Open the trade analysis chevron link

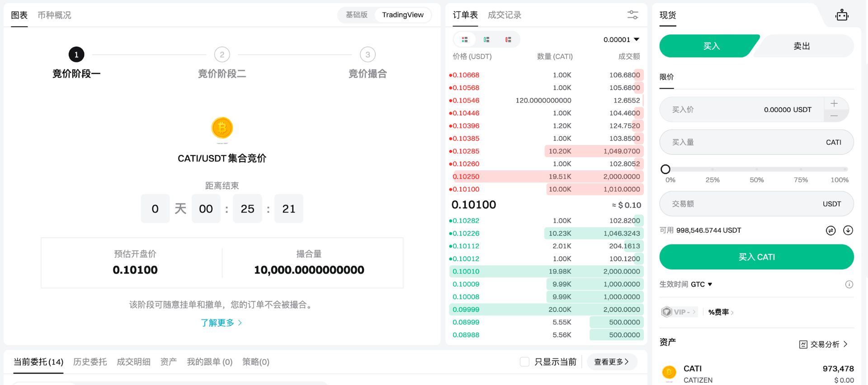click(x=845, y=344)
